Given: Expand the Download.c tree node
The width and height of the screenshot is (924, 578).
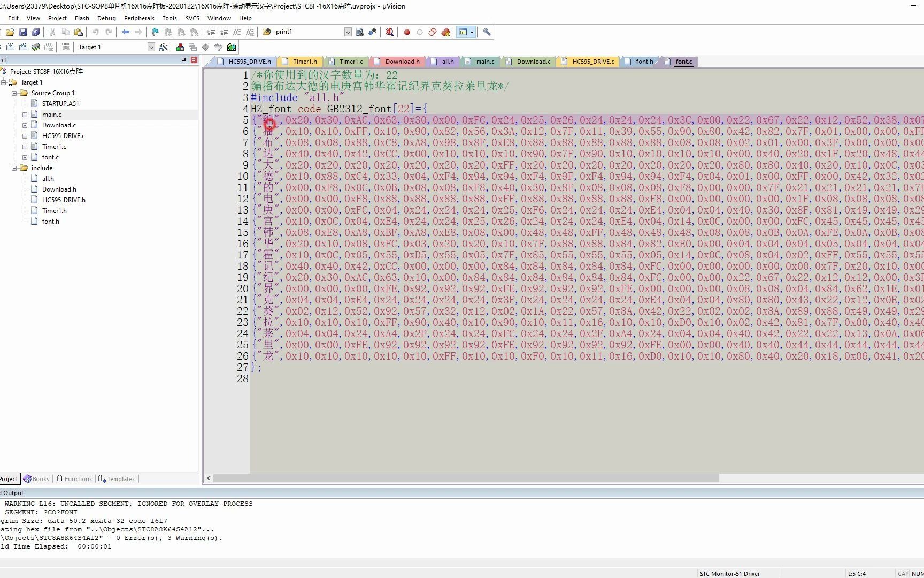Looking at the screenshot, I should coord(25,125).
